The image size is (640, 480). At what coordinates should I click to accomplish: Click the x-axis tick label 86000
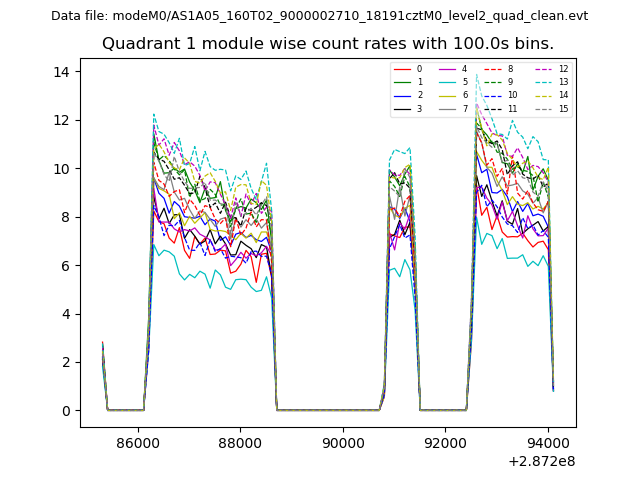click(137, 442)
